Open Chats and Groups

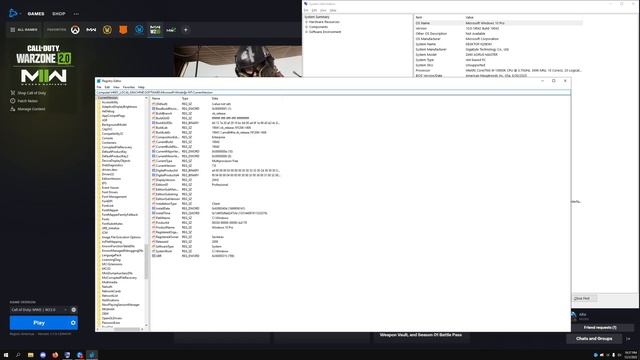point(594,339)
